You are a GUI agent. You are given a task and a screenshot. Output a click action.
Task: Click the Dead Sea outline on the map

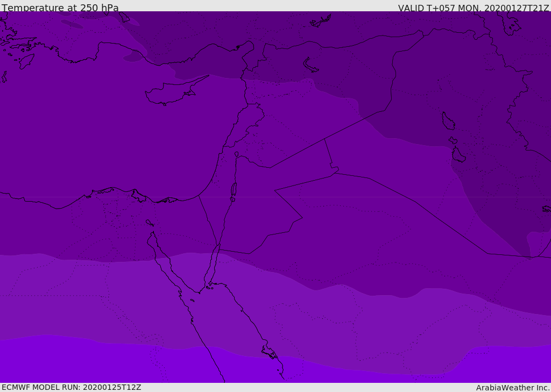[x=234, y=190]
